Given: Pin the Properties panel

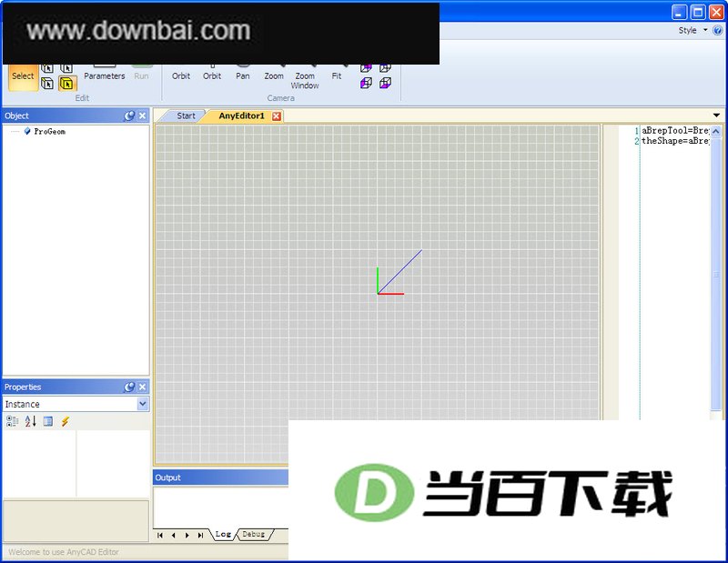Looking at the screenshot, I should click(x=129, y=387).
